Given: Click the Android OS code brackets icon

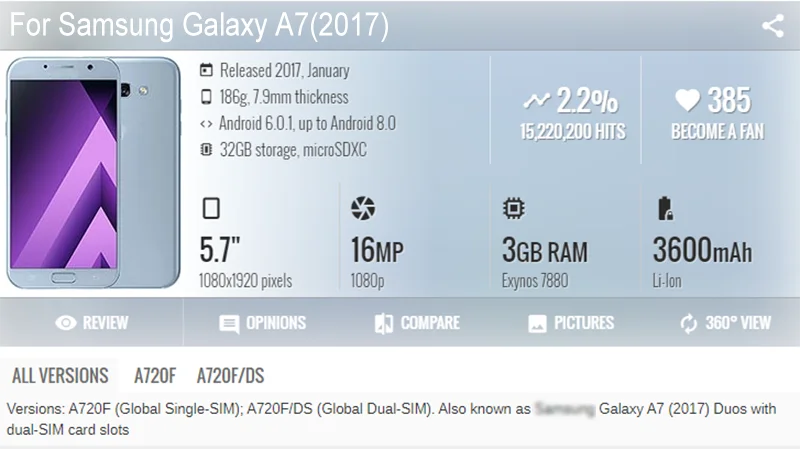Looking at the screenshot, I should pos(206,123).
